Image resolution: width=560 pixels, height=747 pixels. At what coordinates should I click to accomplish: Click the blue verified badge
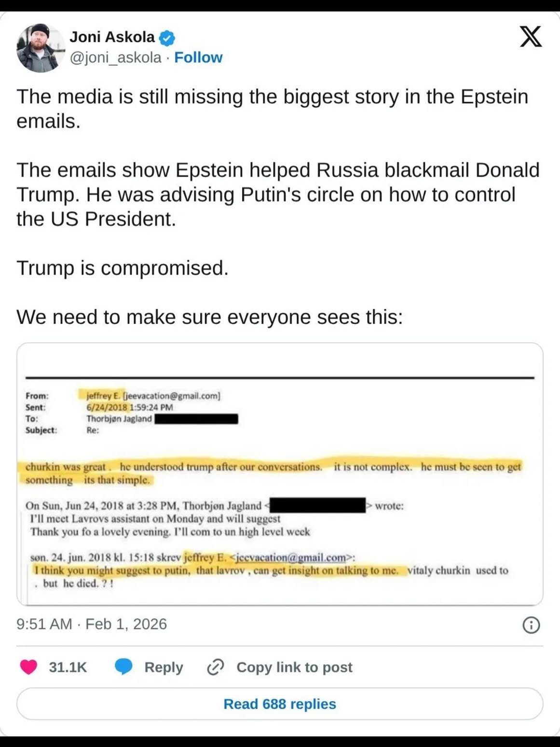(167, 38)
